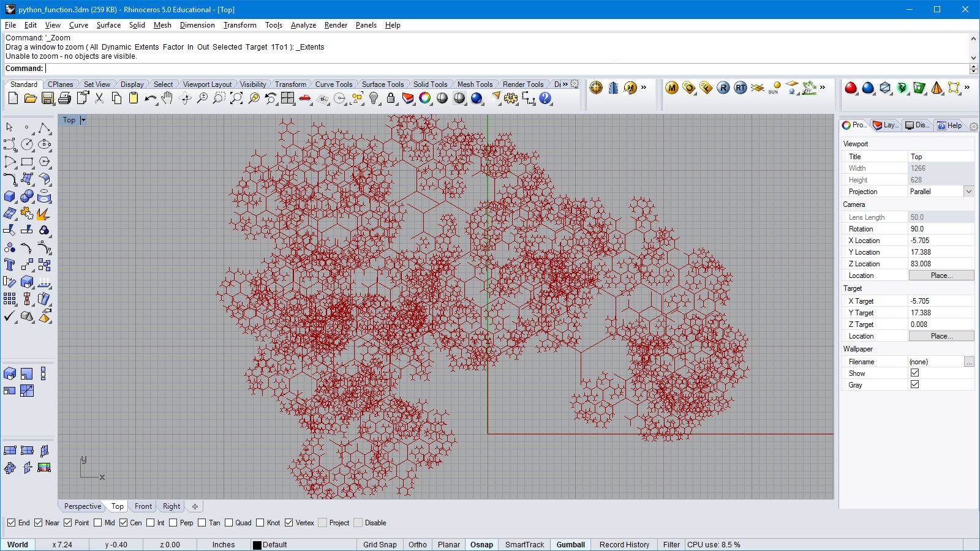This screenshot has width=980, height=551.
Task: Click the X Location value field
Action: click(940, 241)
